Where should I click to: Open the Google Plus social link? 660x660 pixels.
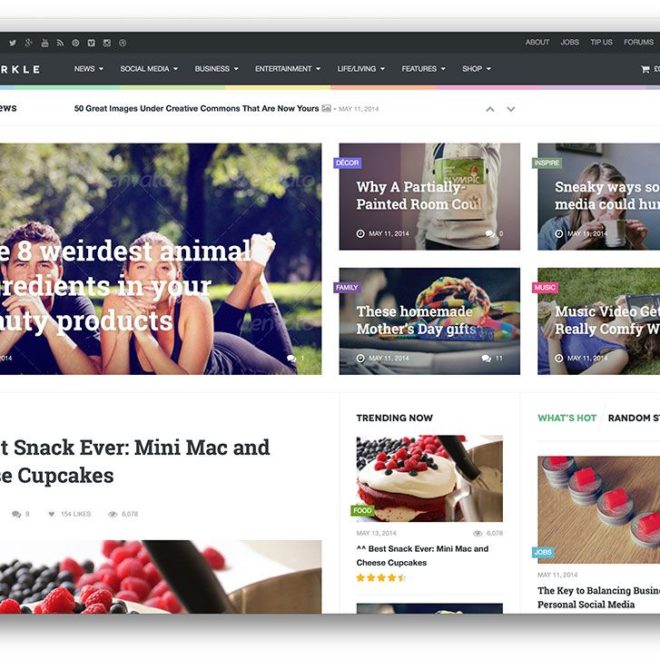pos(29,43)
